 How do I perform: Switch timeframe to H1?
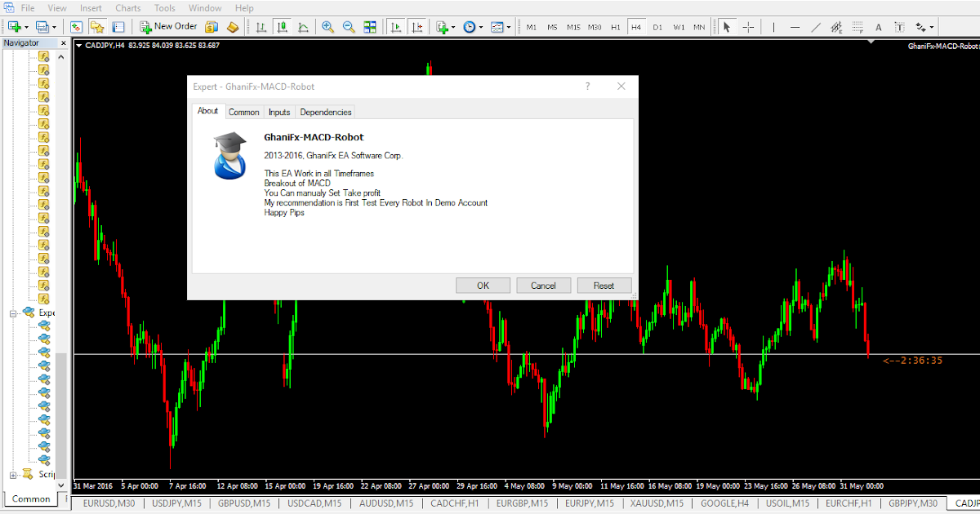tap(615, 27)
